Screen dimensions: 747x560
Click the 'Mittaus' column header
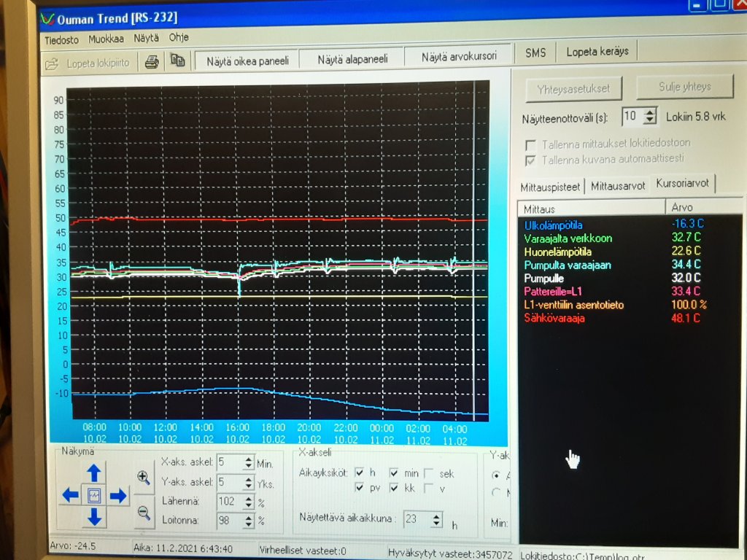click(x=591, y=209)
